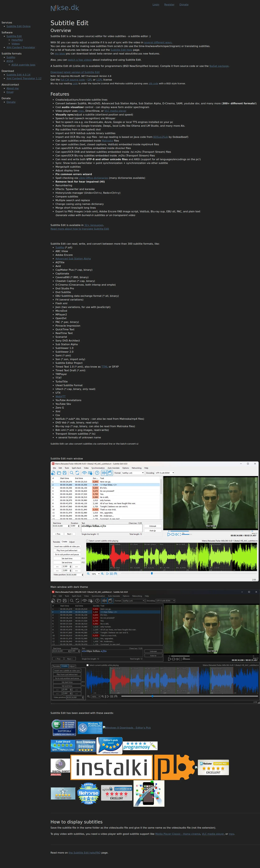Open the N!kse.dk site logo

pyautogui.click(x=65, y=8)
